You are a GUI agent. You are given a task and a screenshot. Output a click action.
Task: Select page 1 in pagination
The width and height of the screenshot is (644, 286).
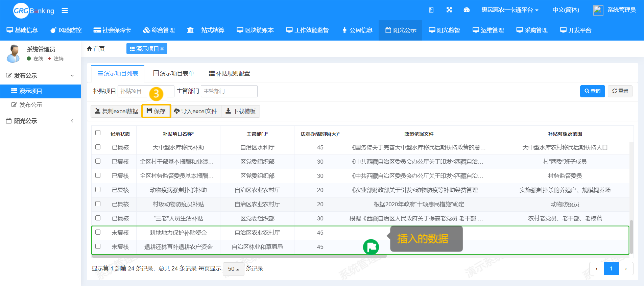coord(611,269)
